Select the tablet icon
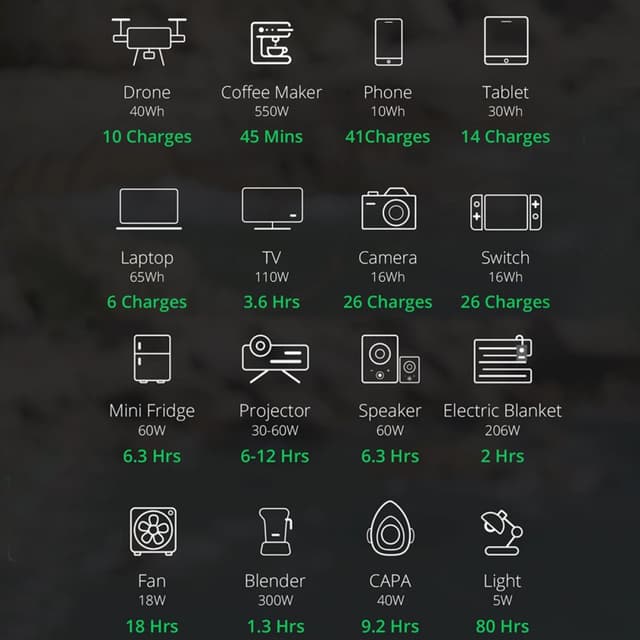Image resolution: width=640 pixels, height=640 pixels. [506, 41]
